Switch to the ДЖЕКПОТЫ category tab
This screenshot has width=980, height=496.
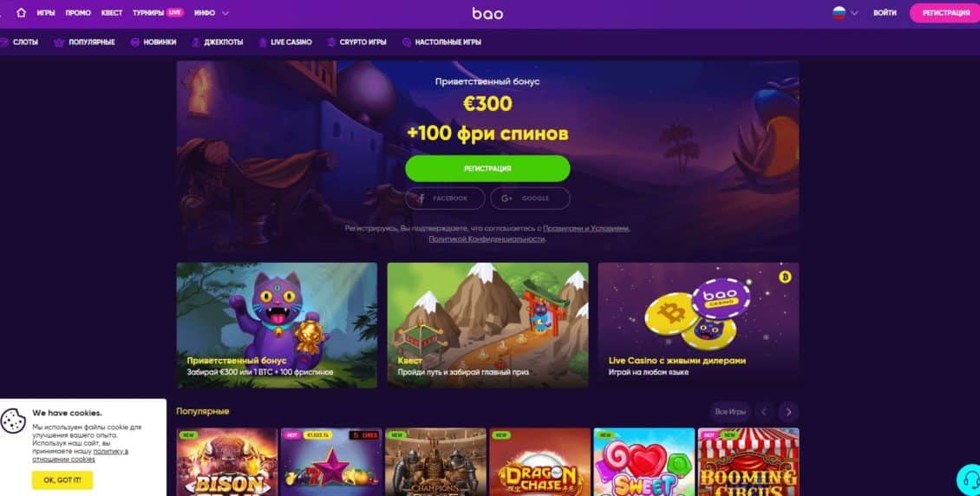(x=217, y=42)
